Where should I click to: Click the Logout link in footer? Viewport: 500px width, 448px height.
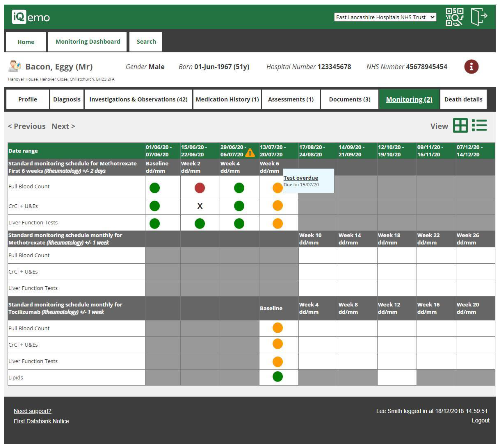[x=480, y=421]
